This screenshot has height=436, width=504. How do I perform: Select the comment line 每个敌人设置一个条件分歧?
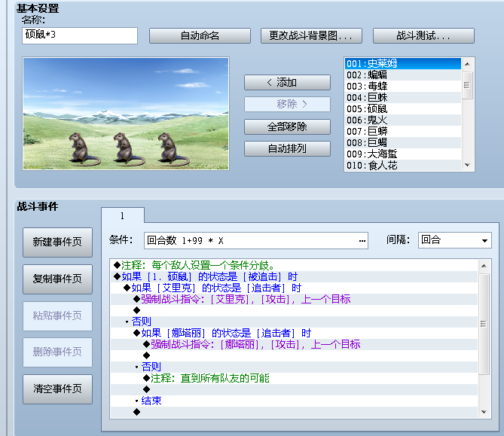point(294,265)
